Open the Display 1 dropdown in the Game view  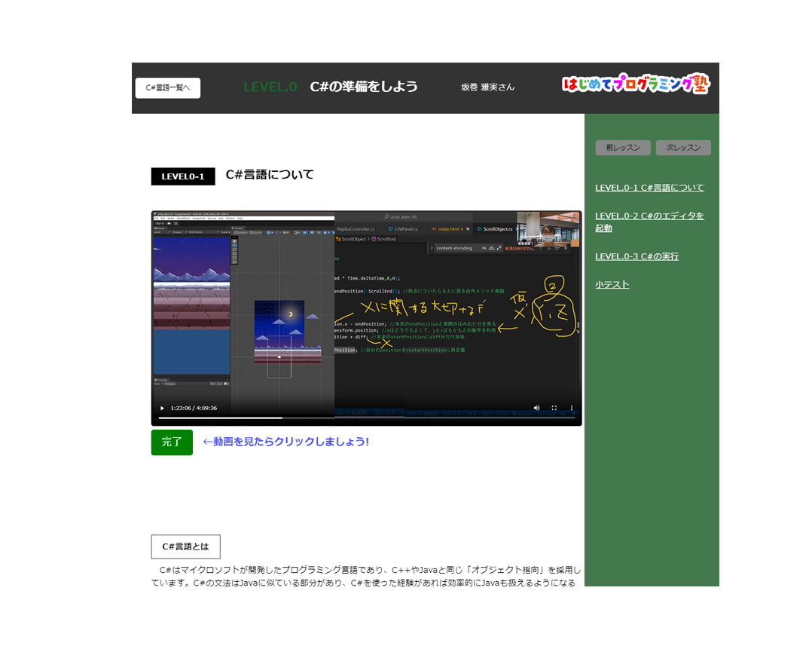(179, 232)
